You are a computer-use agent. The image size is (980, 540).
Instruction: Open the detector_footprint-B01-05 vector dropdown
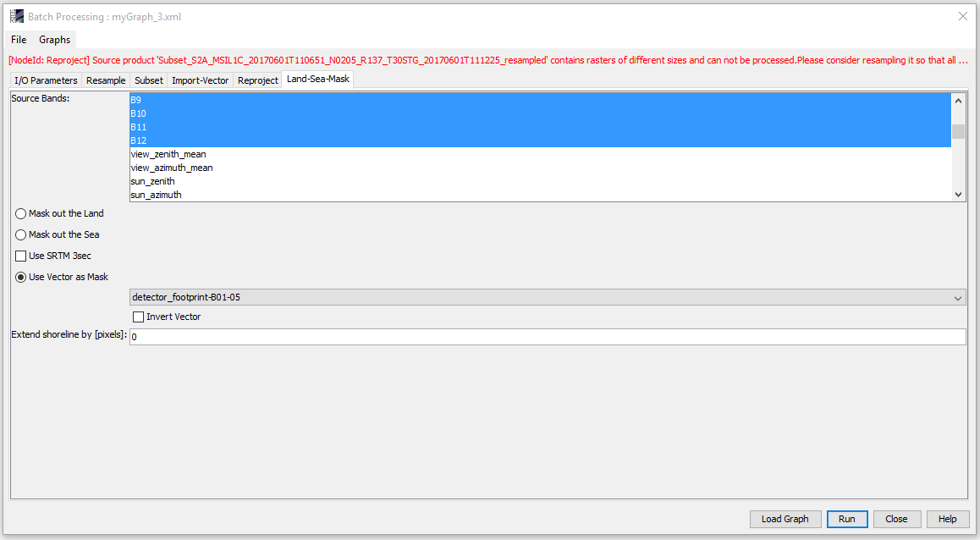pos(548,297)
